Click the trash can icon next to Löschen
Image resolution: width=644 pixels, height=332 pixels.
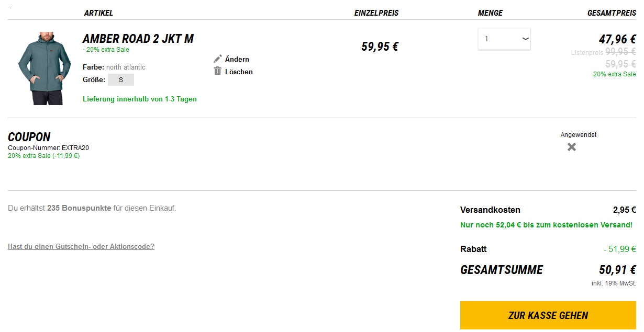tap(218, 71)
